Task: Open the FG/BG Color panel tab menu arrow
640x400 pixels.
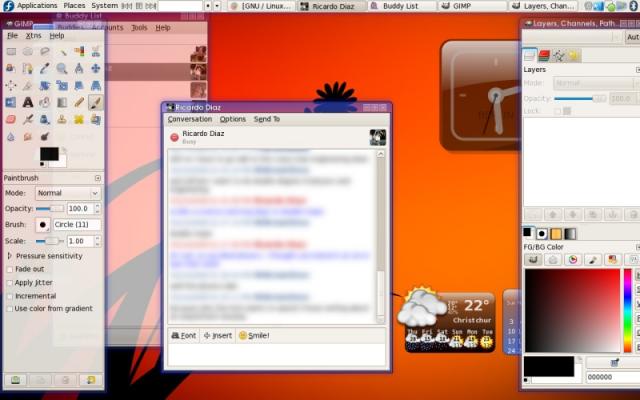Action: 638,247
